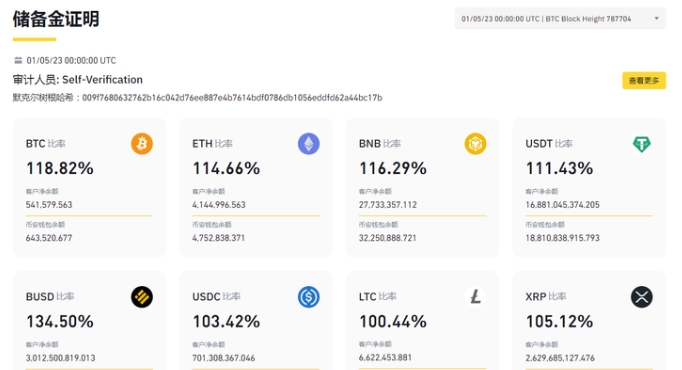Open the BNB 比率 116.29% card
This screenshot has width=682, height=370.
(x=422, y=187)
